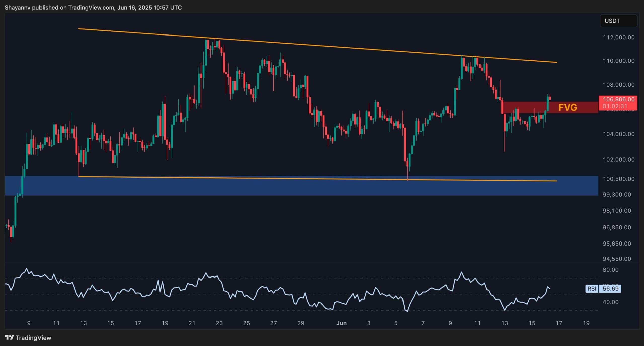
Task: Click the RSI value 56.69 tag
Action: (x=611, y=289)
